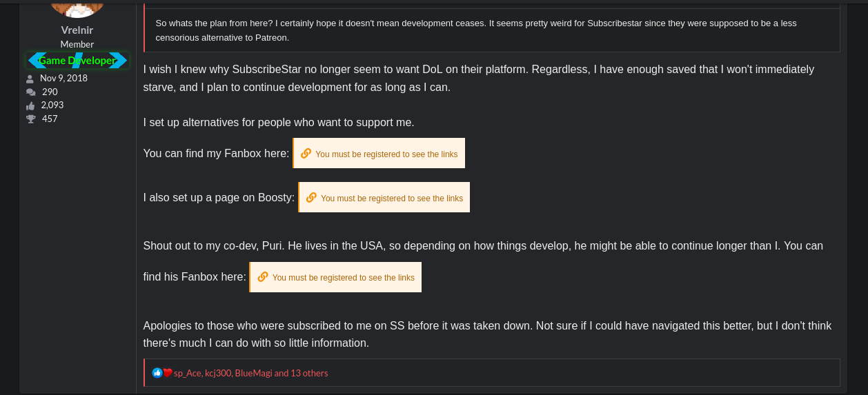Click the messages bubble icon beside 290

(x=30, y=92)
